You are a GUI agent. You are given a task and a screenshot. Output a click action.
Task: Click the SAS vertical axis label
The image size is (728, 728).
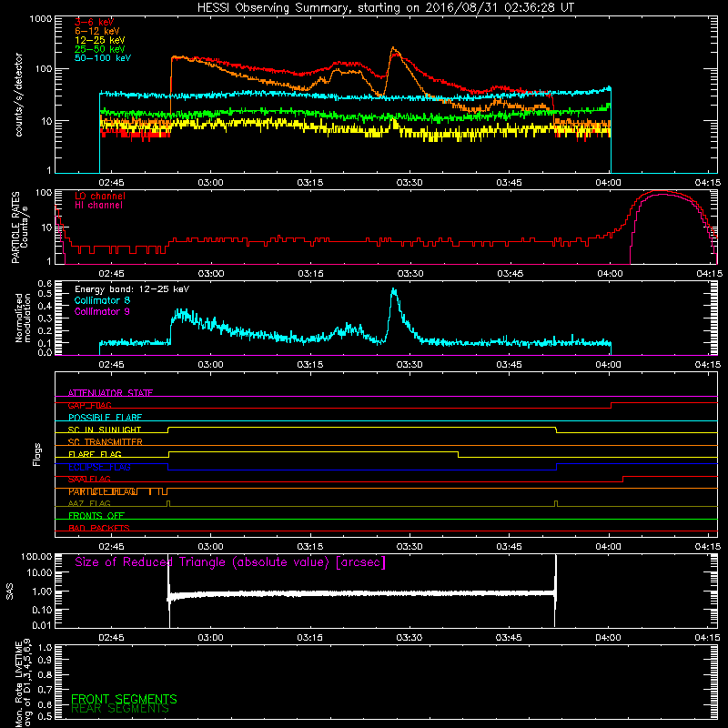[10, 591]
